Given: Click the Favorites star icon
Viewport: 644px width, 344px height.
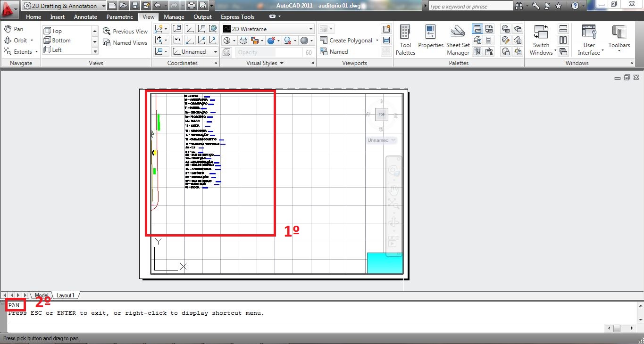Looking at the screenshot, I should (559, 6).
